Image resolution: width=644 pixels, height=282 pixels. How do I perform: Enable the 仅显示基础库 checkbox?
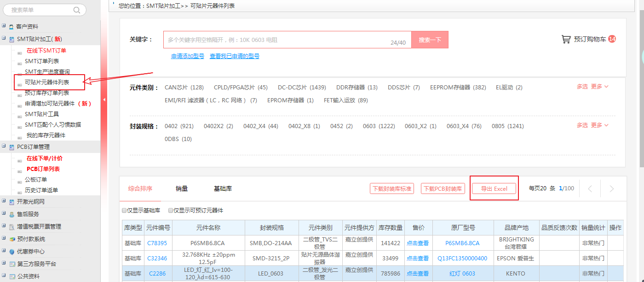pyautogui.click(x=124, y=210)
